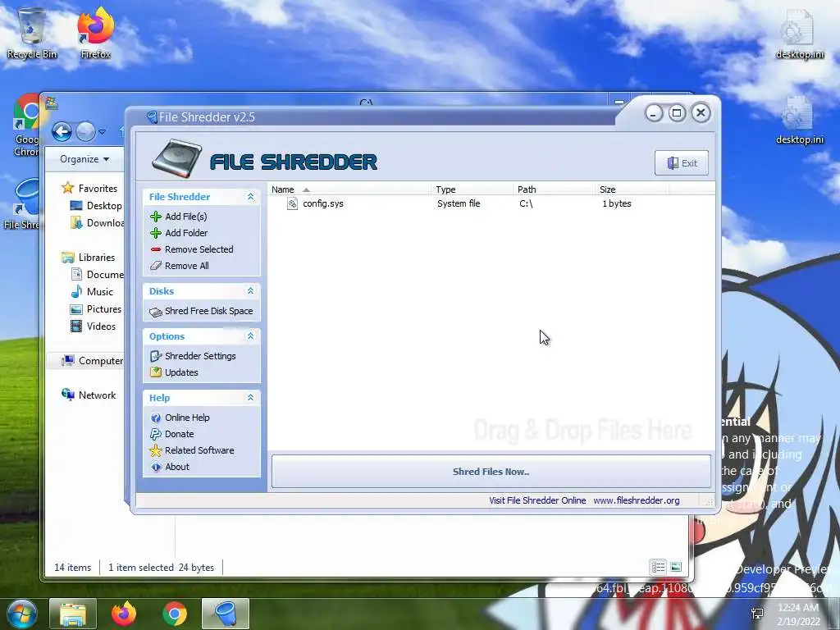
Task: Click the config.sys file icon in list
Action: pos(293,203)
